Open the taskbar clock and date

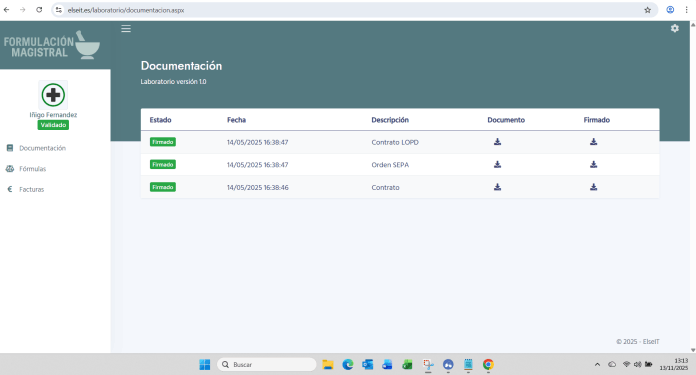[673, 364]
